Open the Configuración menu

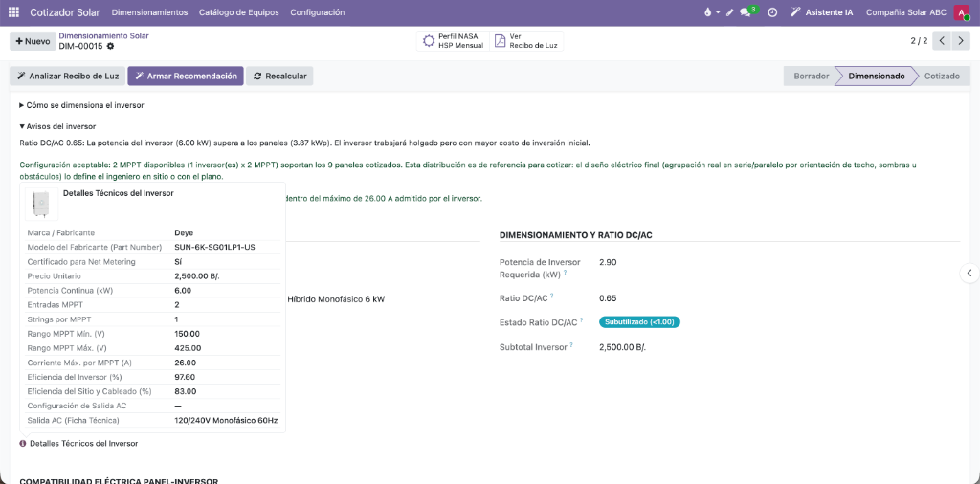coord(318,12)
